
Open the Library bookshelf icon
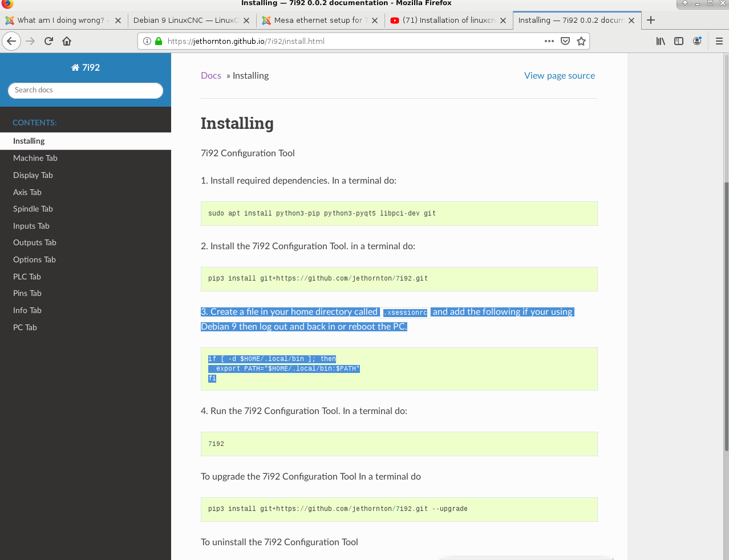[661, 41]
